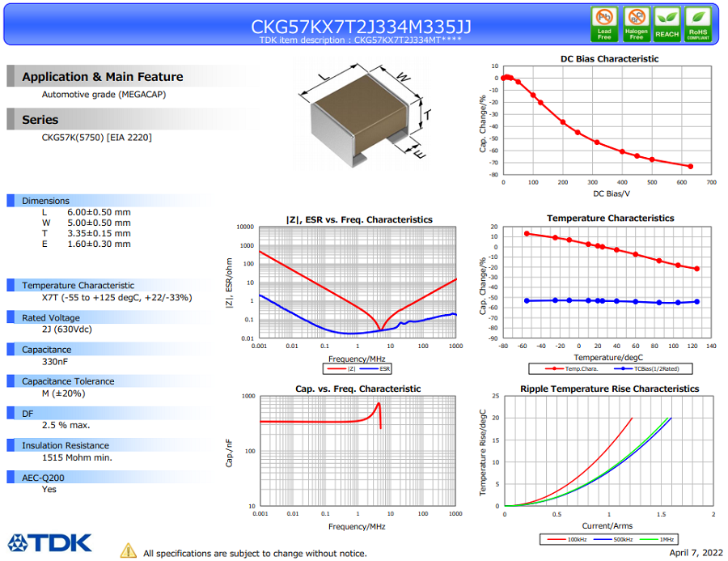Click the E dimension value 1.60±0.30 mm
The height and width of the screenshot is (561, 728).
[x=99, y=244]
